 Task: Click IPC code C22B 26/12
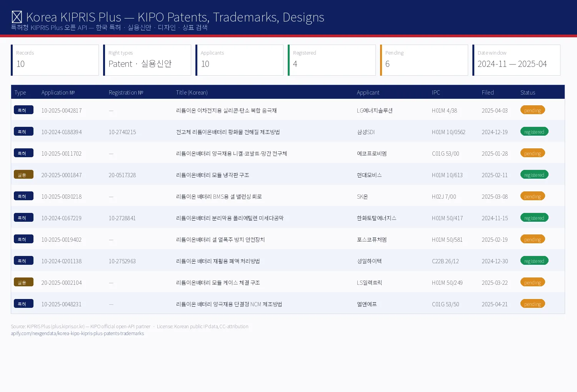pos(445,261)
